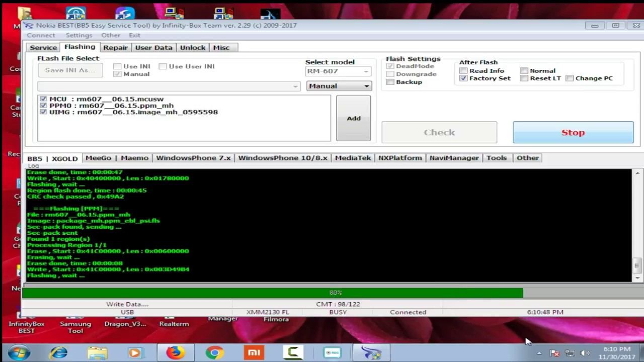This screenshot has width=644, height=362.
Task: Click the Exit menu item
Action: click(x=135, y=35)
